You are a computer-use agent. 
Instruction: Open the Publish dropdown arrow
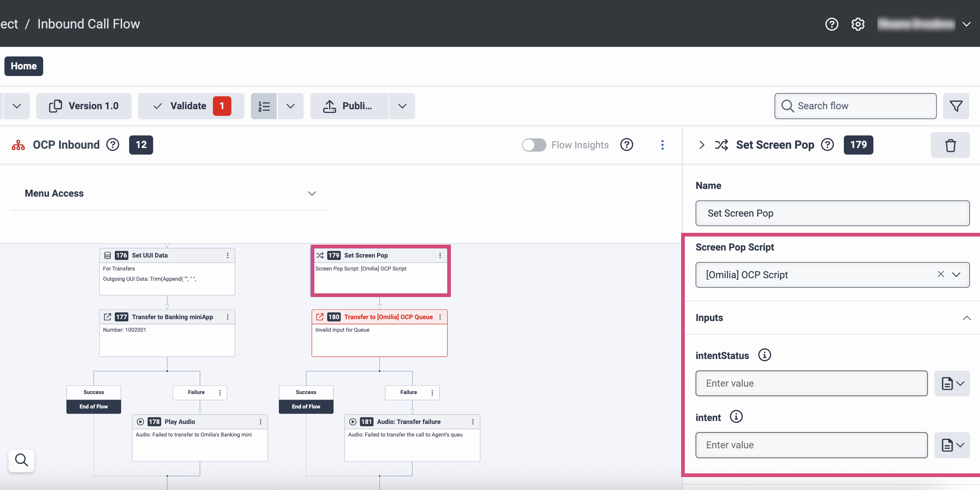[x=402, y=106]
